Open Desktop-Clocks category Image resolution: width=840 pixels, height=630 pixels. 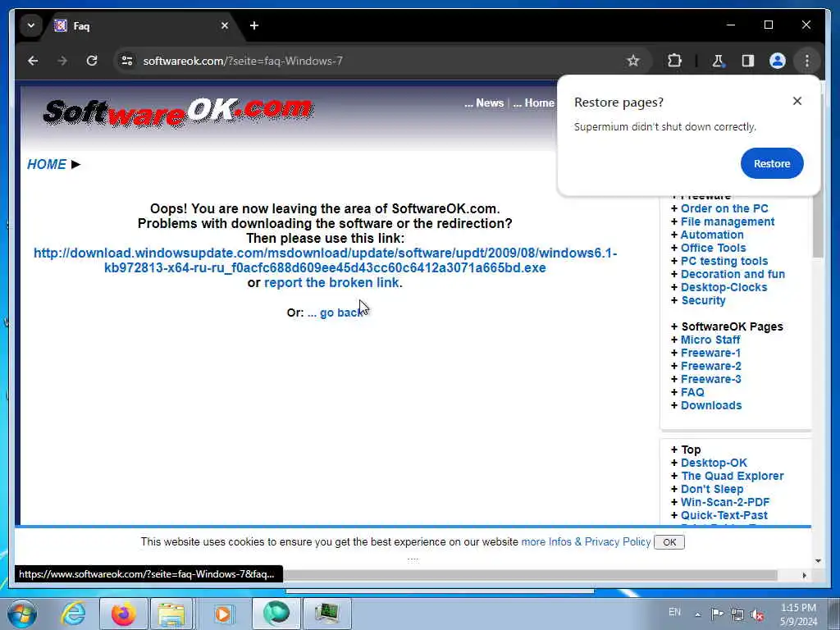pyautogui.click(x=724, y=287)
